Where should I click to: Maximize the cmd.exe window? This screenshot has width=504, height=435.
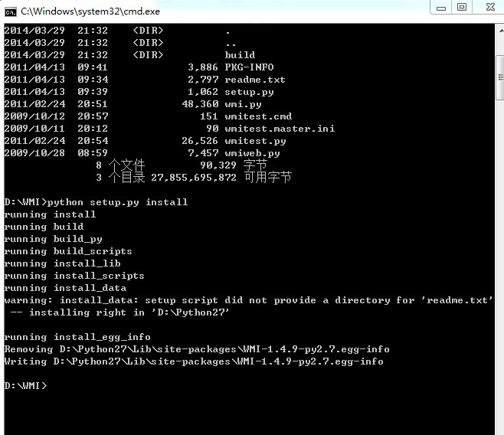(462, 7)
